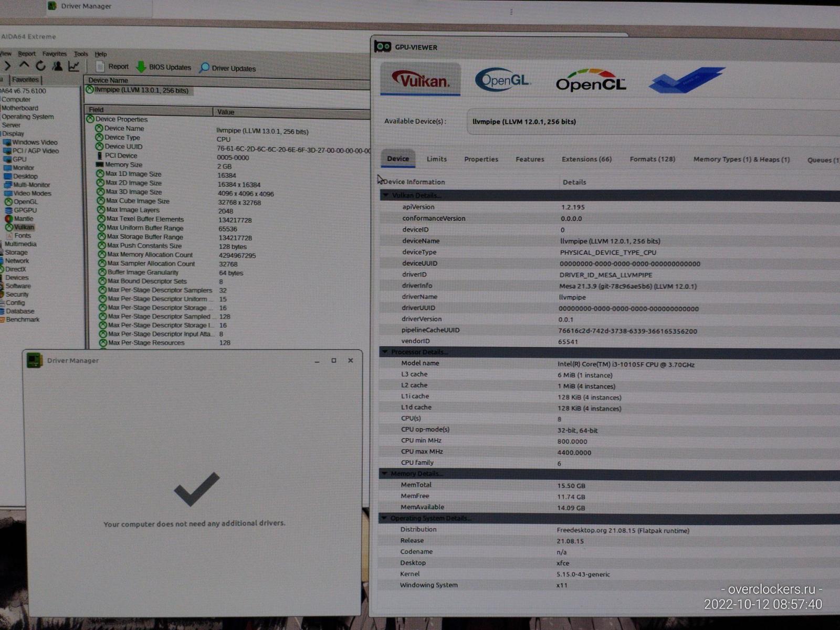This screenshot has height=630, width=840.
Task: Click the Value column header in AIDA64
Action: point(292,112)
